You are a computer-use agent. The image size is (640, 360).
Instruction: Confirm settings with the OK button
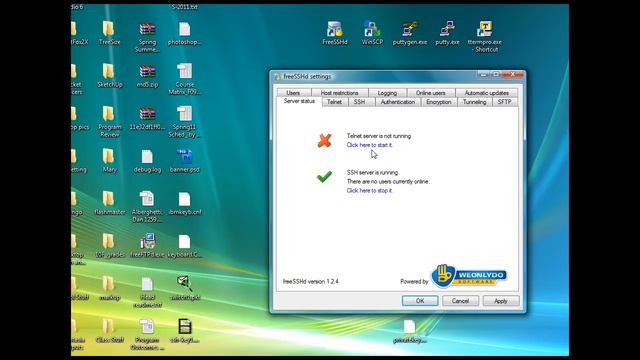tap(420, 301)
